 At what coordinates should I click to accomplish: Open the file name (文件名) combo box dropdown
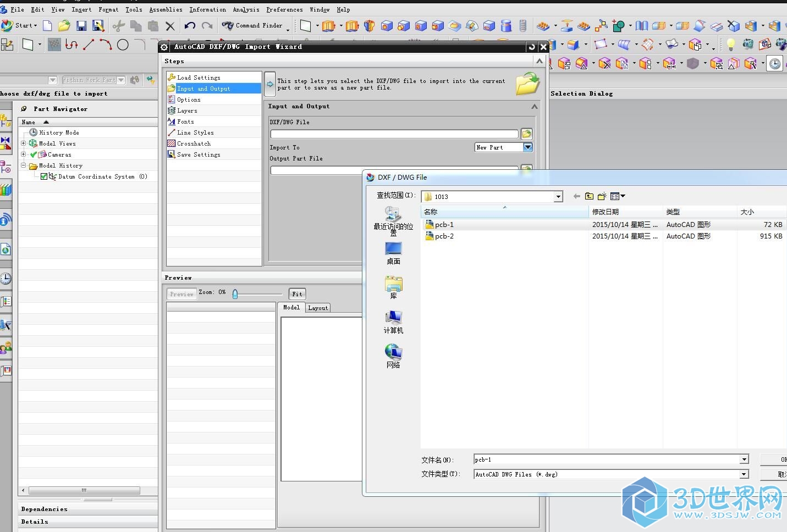tap(744, 459)
